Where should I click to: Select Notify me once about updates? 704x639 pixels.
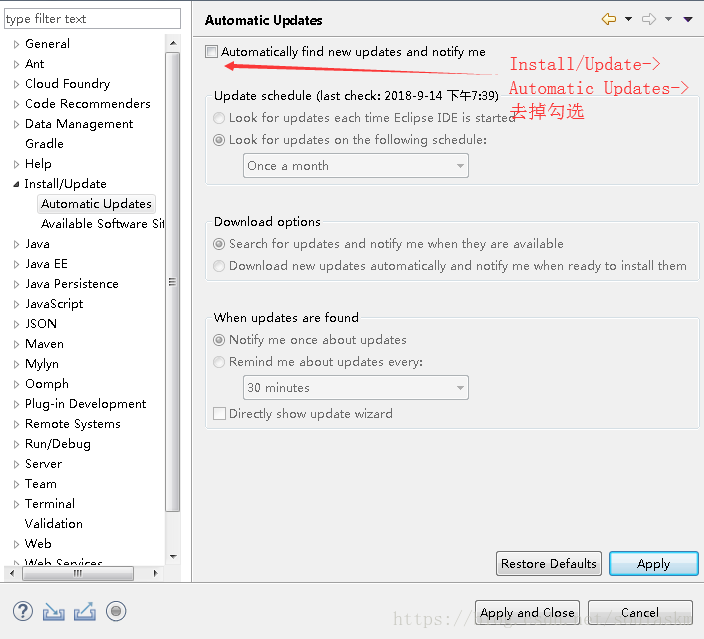point(219,340)
